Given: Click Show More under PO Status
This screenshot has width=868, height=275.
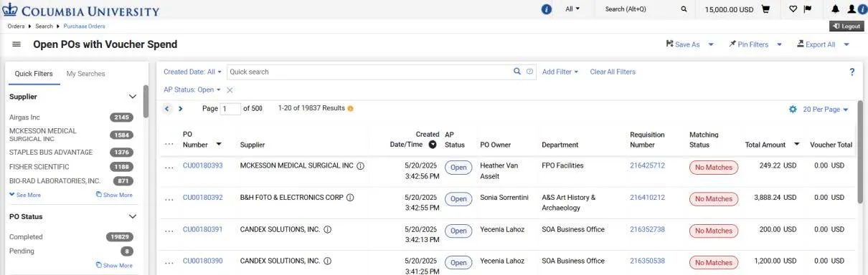Looking at the screenshot, I should 114,265.
